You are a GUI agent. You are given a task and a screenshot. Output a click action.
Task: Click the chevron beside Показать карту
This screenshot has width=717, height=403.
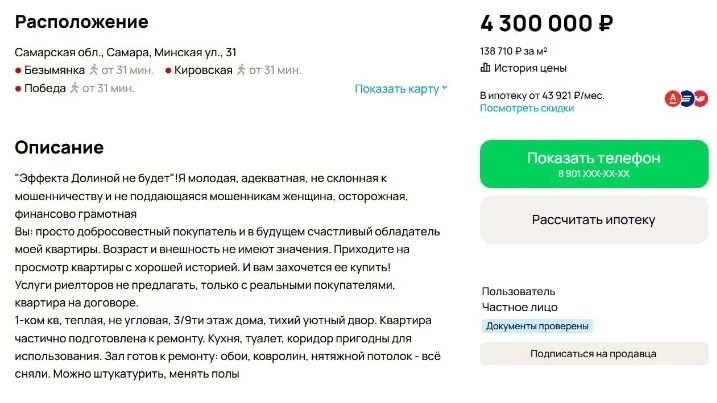coord(444,88)
